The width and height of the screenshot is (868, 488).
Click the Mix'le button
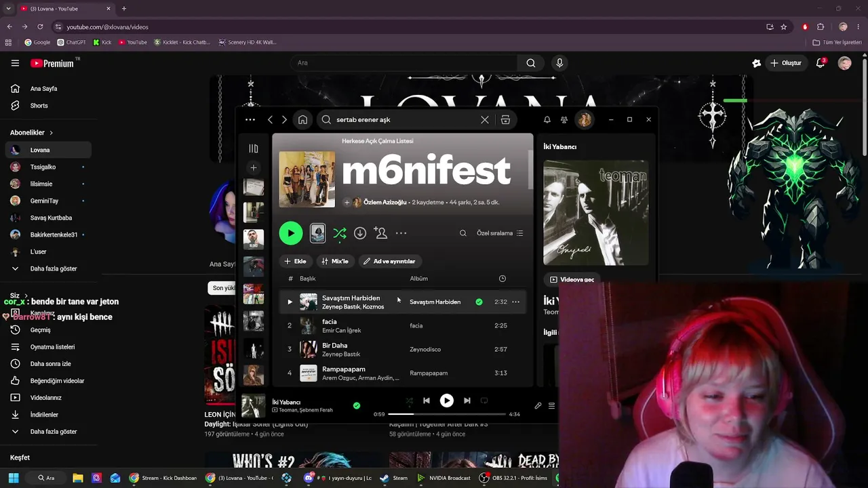pyautogui.click(x=335, y=261)
